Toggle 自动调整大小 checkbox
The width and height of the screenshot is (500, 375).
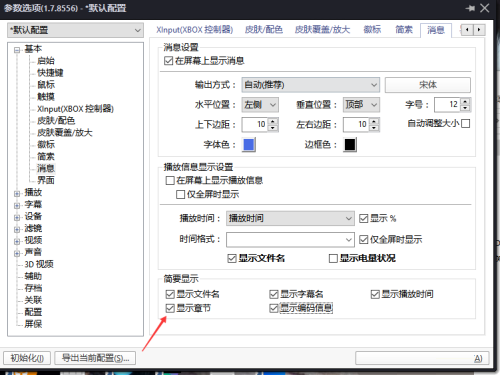(x=466, y=124)
